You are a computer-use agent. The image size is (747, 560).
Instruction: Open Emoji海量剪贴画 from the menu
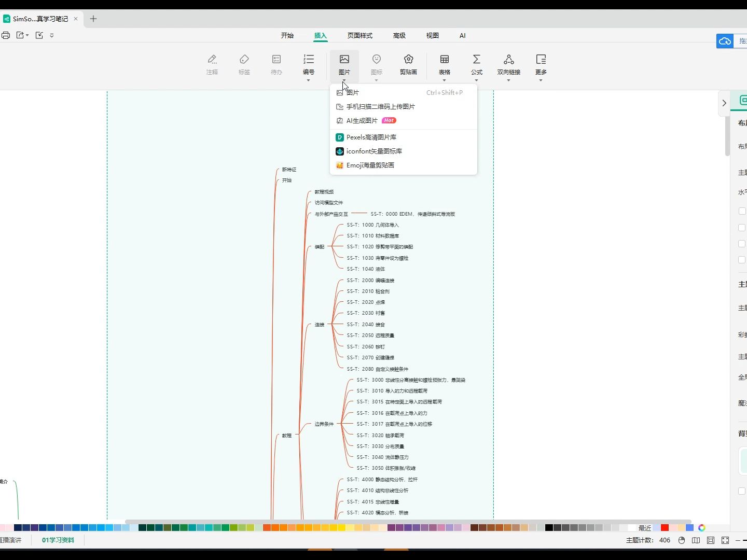[404, 165]
